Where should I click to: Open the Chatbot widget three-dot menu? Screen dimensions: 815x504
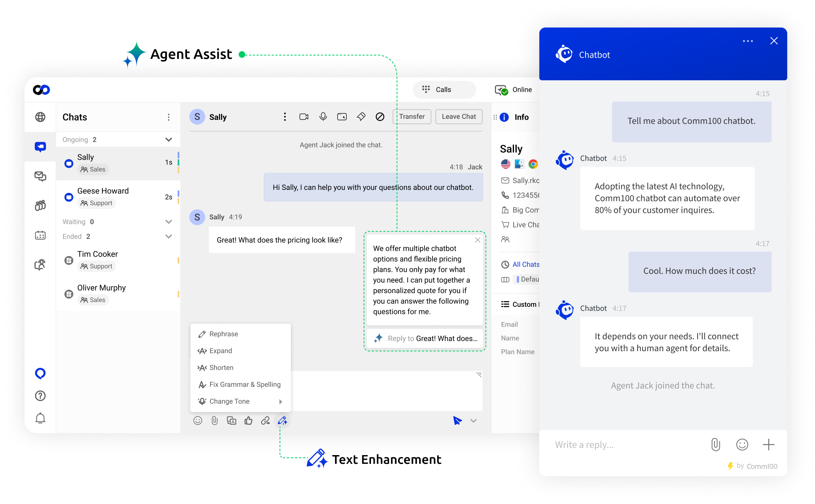pos(748,41)
